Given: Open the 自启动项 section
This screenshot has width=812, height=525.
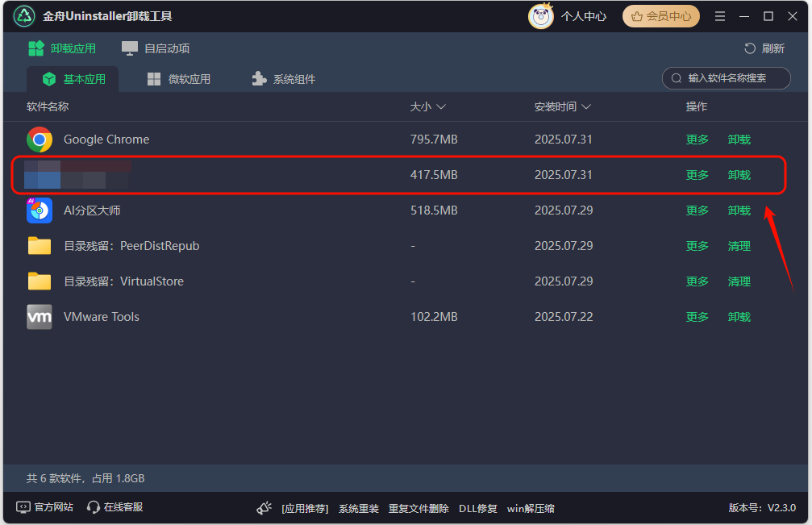Looking at the screenshot, I should click(156, 48).
